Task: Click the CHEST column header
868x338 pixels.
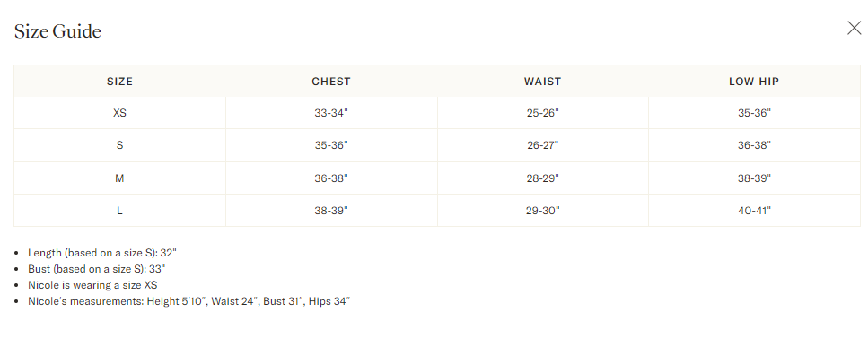Action: [331, 82]
